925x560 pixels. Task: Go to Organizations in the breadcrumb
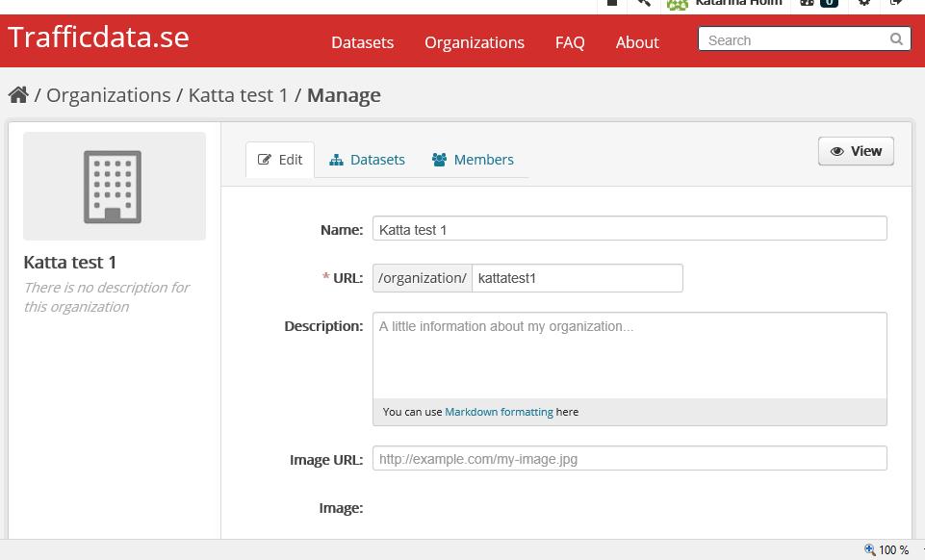(109, 95)
